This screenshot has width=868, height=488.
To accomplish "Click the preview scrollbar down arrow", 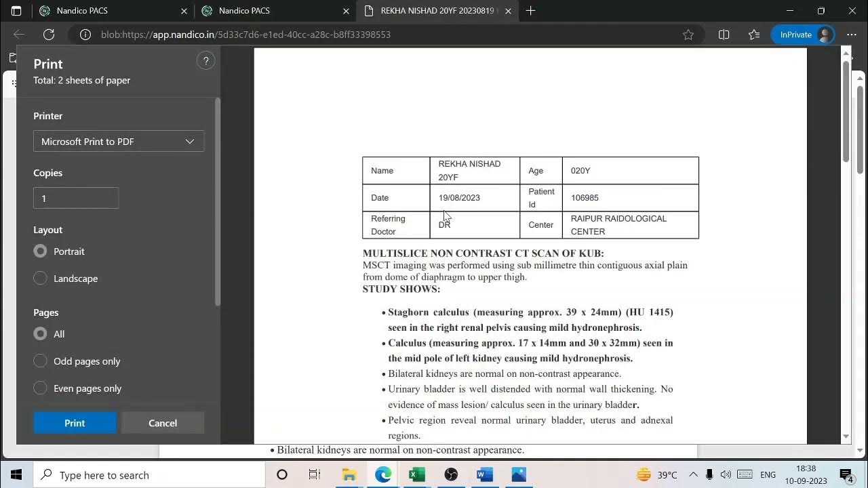I will (x=846, y=437).
